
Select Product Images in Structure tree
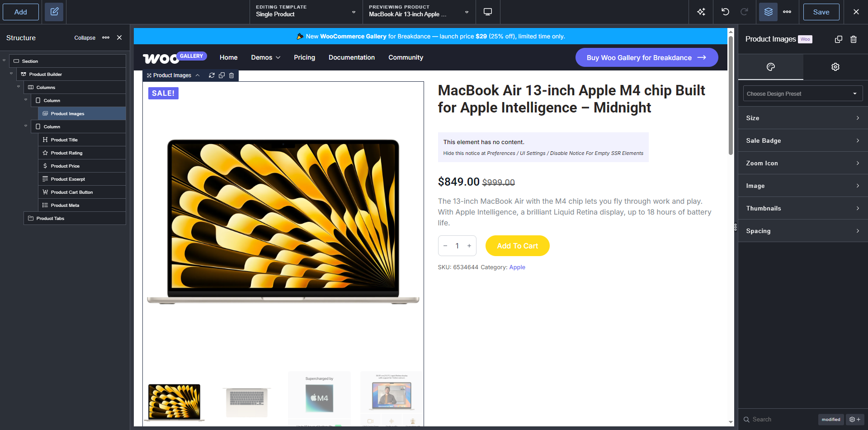(82, 113)
